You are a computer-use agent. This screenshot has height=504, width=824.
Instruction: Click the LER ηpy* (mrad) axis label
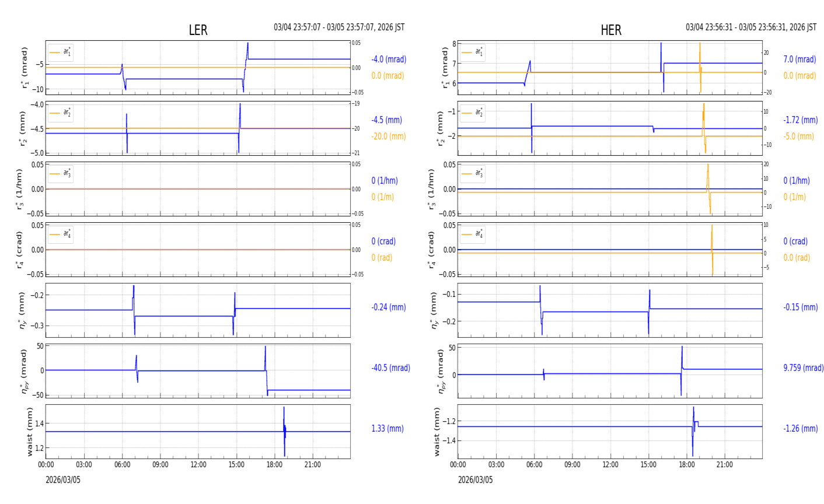24,371
